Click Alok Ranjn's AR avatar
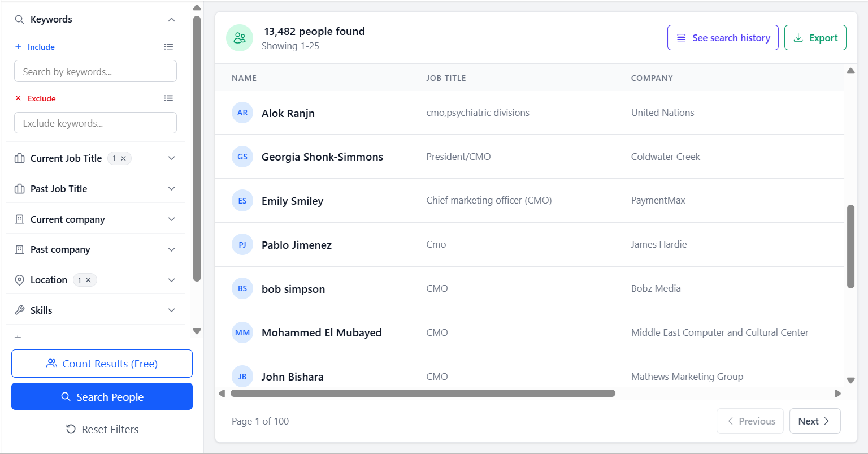This screenshot has width=868, height=454. click(242, 113)
